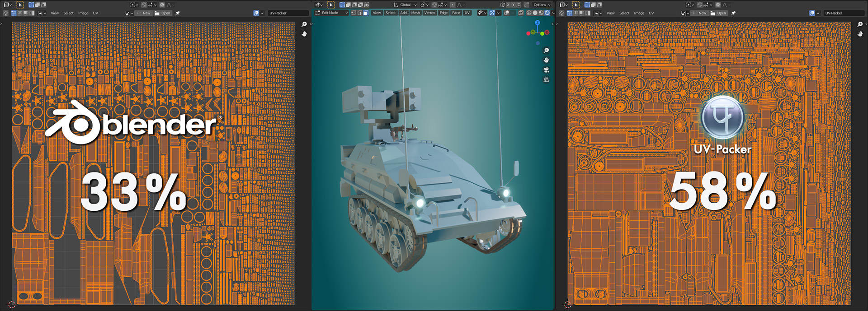Open Face menu in 3D viewport
Screen dimensions: 868x311
coord(456,13)
